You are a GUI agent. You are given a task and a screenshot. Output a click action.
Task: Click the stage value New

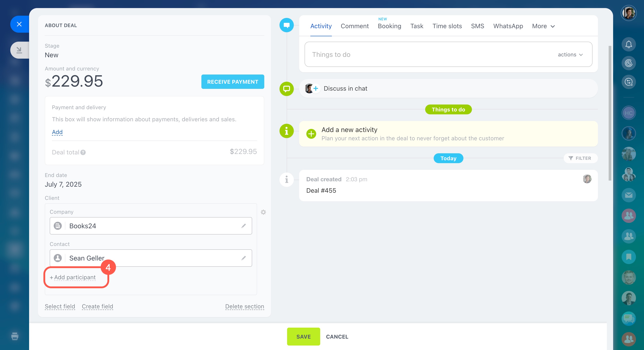[x=51, y=55]
